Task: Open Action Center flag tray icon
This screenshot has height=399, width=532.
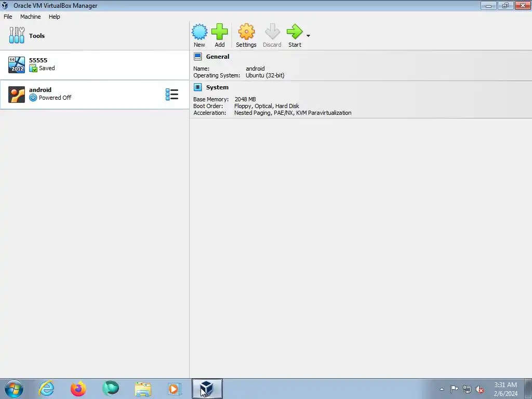Action: (x=454, y=389)
